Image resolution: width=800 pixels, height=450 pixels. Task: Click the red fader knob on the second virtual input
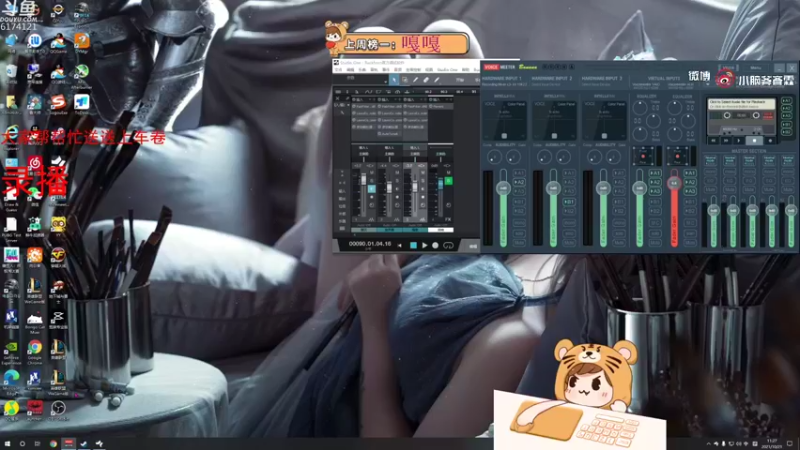click(674, 183)
